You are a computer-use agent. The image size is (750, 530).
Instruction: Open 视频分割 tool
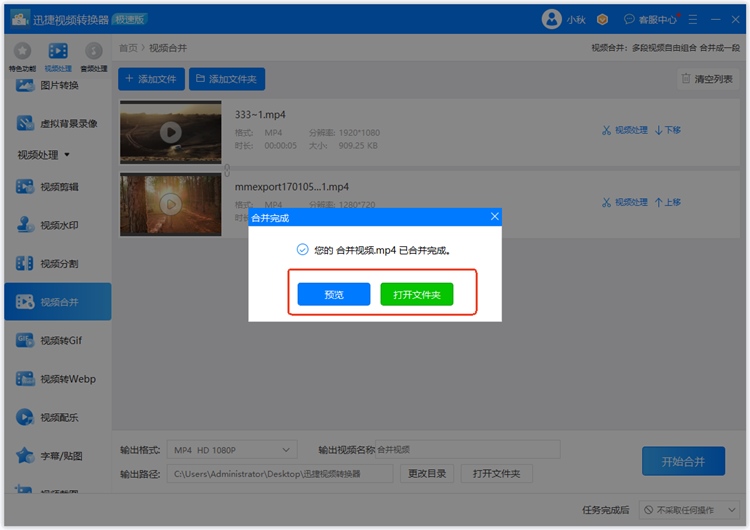point(58,263)
